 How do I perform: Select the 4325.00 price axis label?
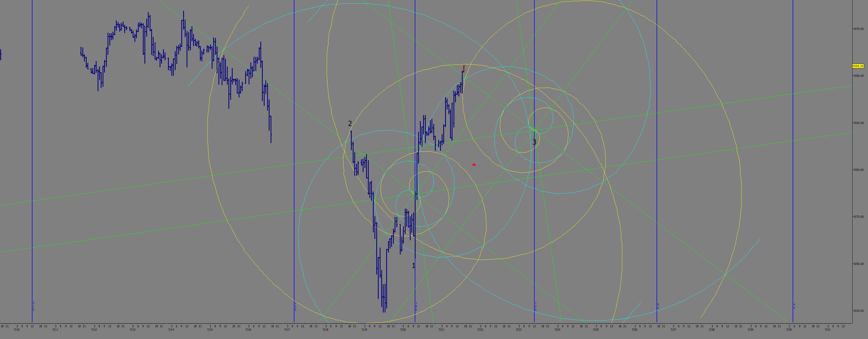pyautogui.click(x=859, y=123)
